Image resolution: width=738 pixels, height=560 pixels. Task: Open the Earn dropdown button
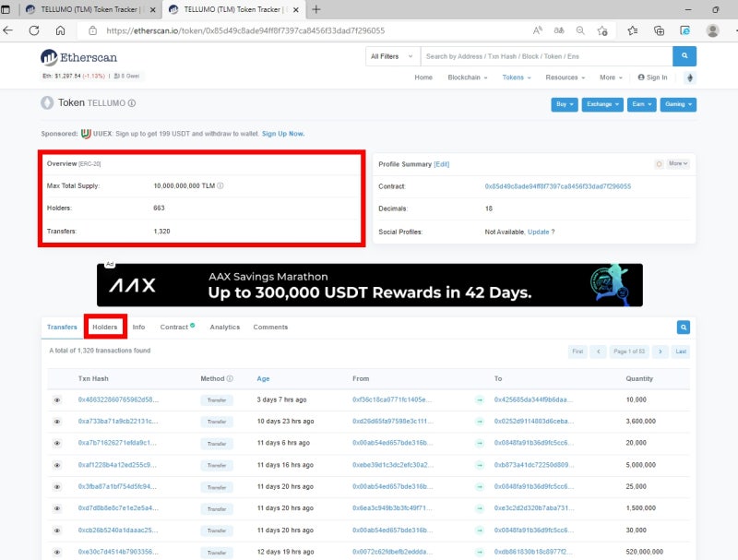[x=641, y=104]
